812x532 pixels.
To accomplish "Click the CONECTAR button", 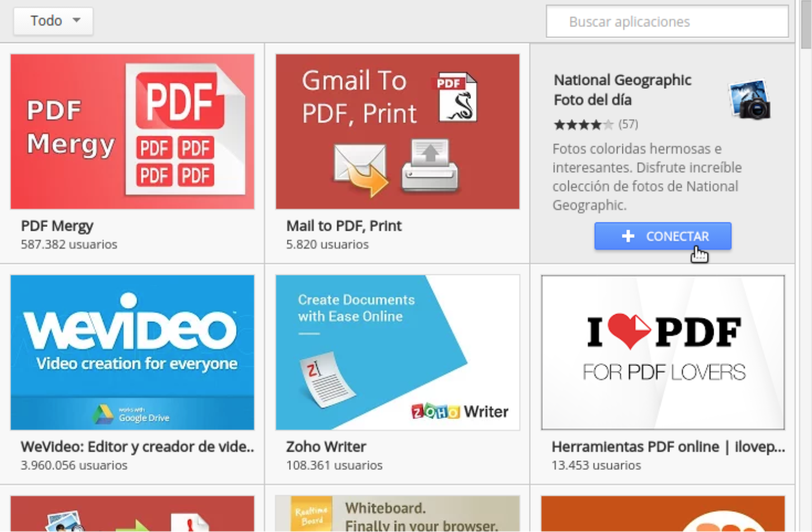I will point(663,236).
